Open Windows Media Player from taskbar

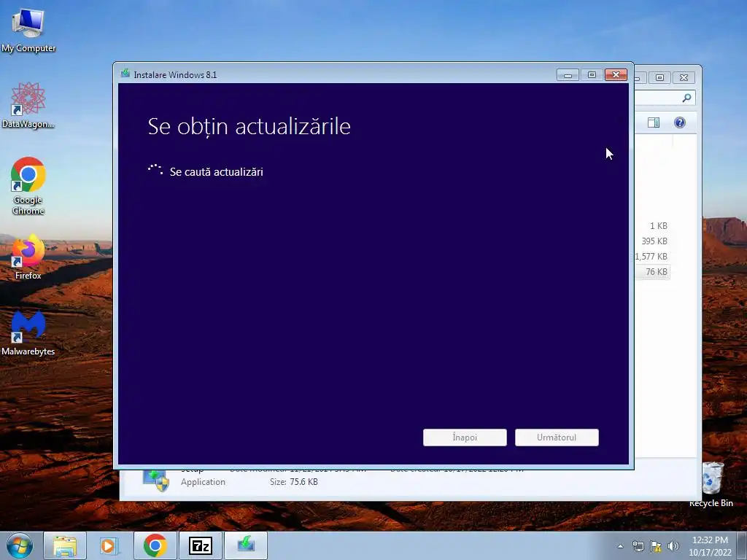109,545
